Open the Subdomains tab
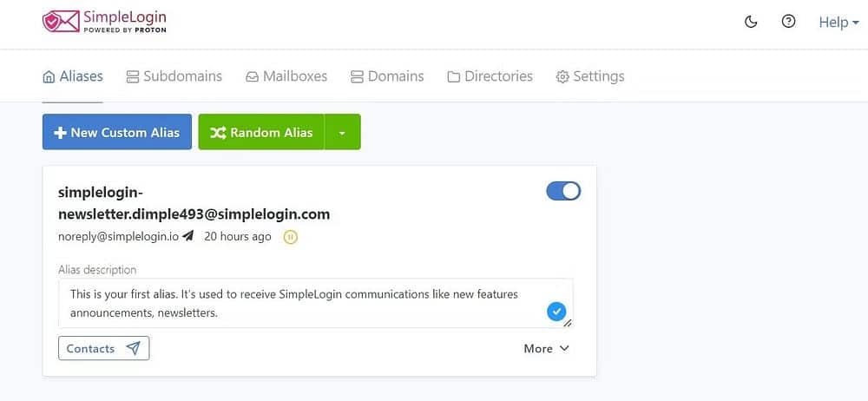Screen dimensions: 868x401 coord(174,76)
